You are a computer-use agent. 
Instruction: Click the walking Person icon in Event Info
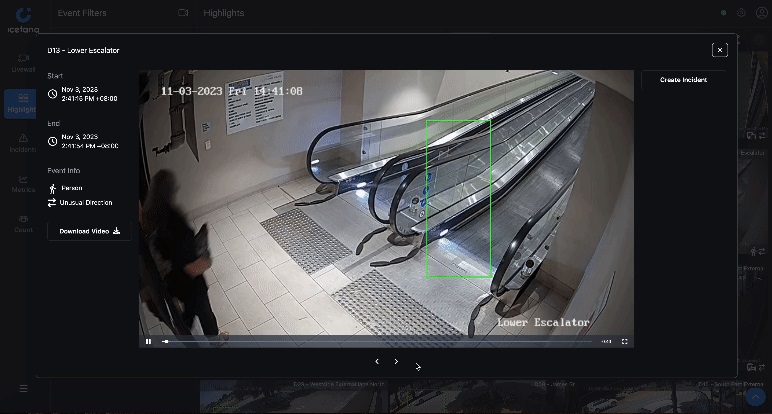pos(52,189)
